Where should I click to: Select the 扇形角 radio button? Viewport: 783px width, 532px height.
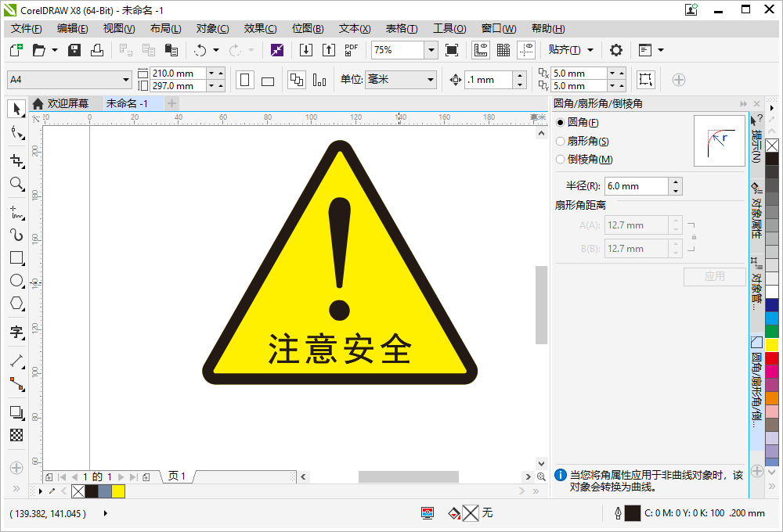pos(561,142)
